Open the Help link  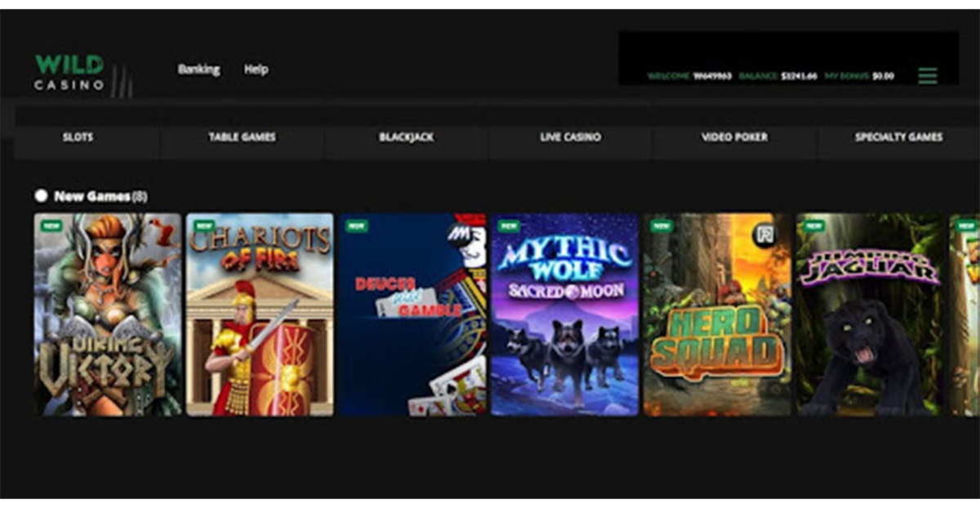tap(256, 69)
